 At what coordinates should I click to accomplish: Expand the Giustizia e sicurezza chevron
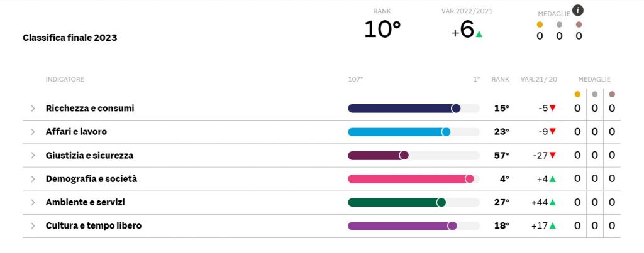coord(33,156)
